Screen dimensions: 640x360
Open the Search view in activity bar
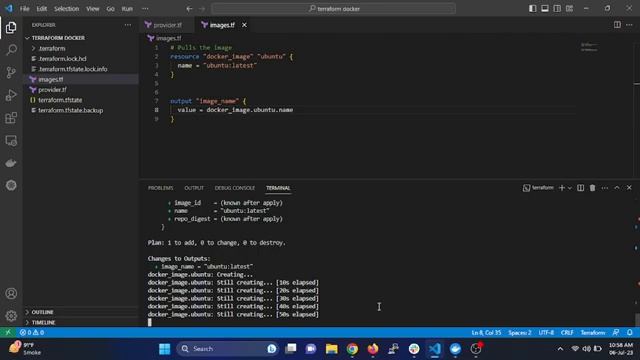coord(11,50)
